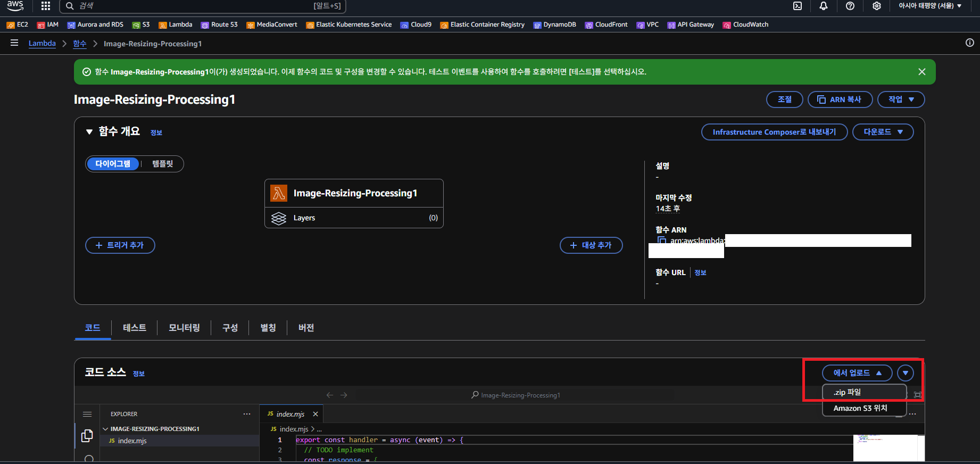This screenshot has width=980, height=464.
Task: Copy the function ARN via copy icon
Action: (x=662, y=241)
